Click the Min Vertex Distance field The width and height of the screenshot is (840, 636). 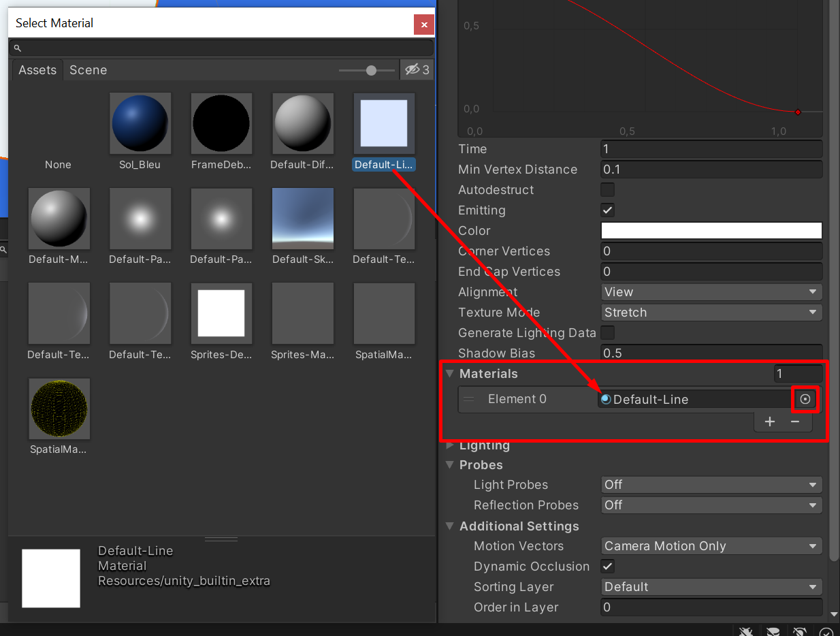[x=711, y=169]
